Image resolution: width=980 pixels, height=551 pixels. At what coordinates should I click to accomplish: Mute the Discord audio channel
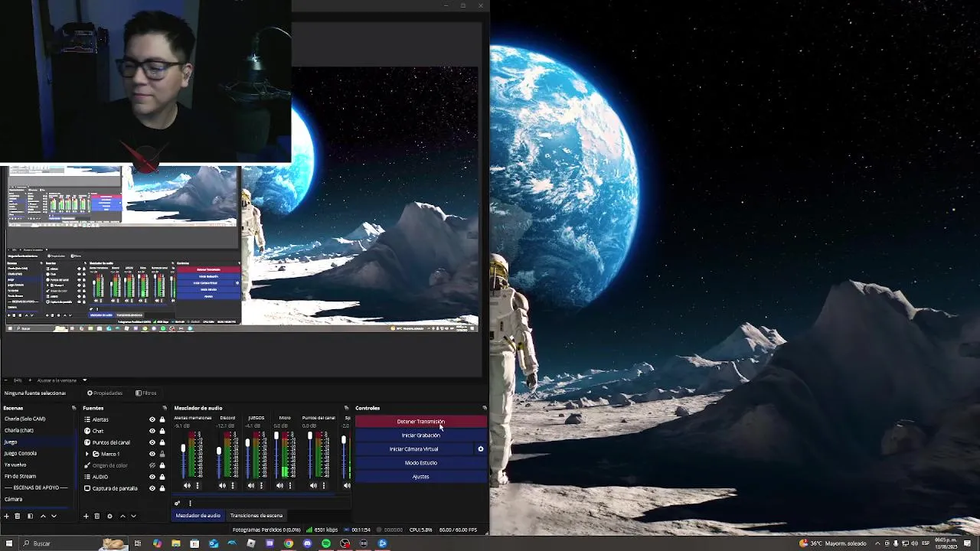click(222, 485)
